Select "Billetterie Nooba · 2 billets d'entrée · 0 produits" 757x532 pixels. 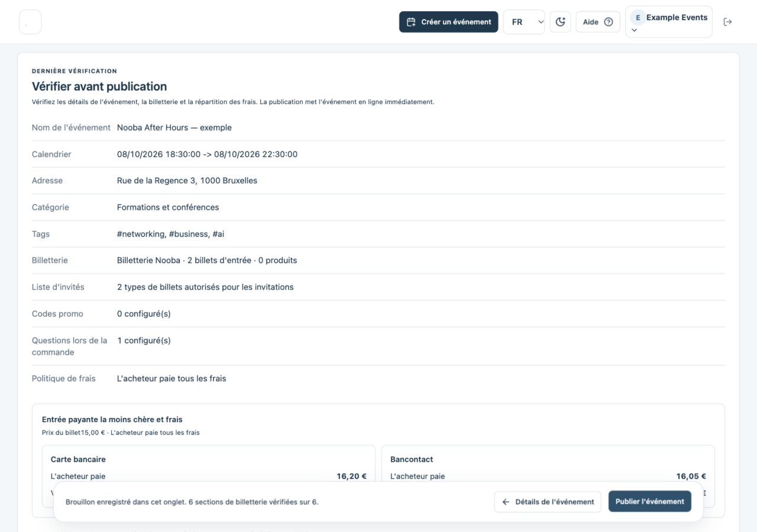tap(207, 260)
